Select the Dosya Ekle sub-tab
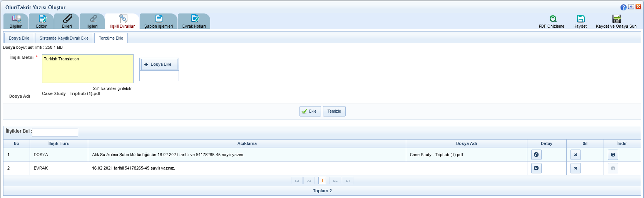The height and width of the screenshot is (198, 644). [19, 38]
